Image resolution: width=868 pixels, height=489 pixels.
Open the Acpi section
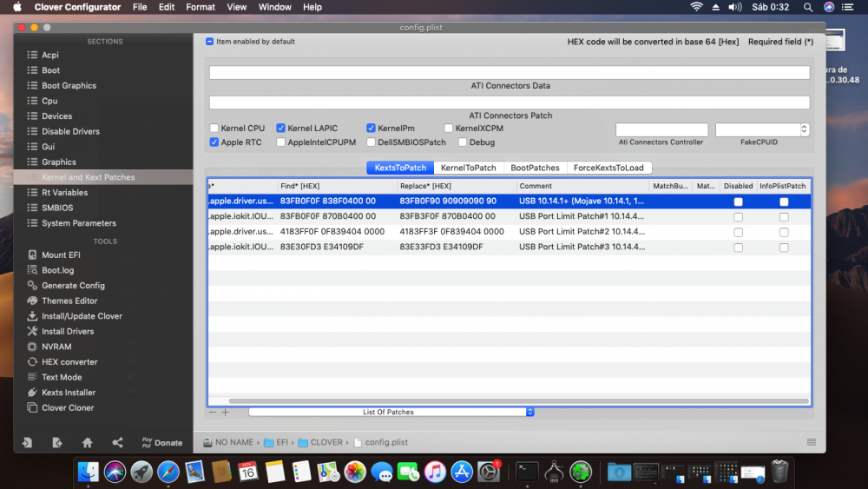pos(49,55)
